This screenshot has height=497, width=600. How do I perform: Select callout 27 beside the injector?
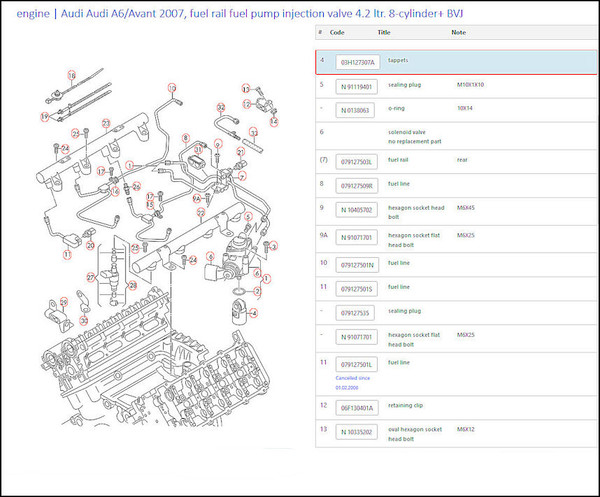(x=90, y=277)
